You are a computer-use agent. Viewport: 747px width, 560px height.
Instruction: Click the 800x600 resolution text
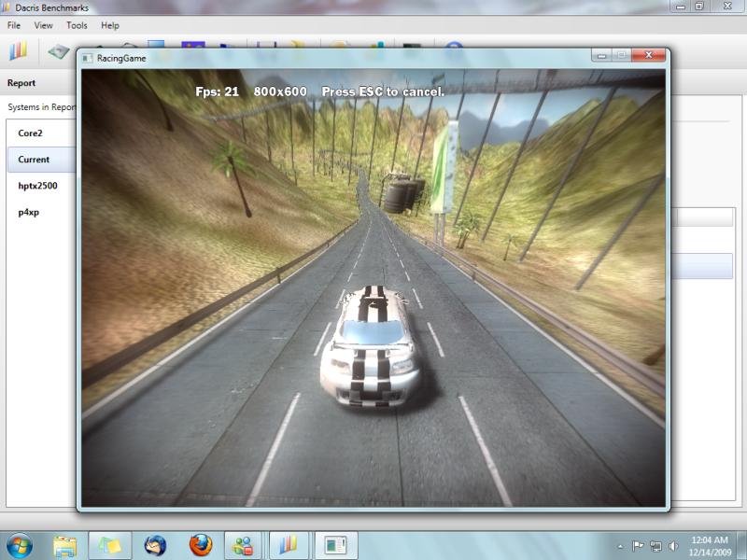(x=280, y=91)
